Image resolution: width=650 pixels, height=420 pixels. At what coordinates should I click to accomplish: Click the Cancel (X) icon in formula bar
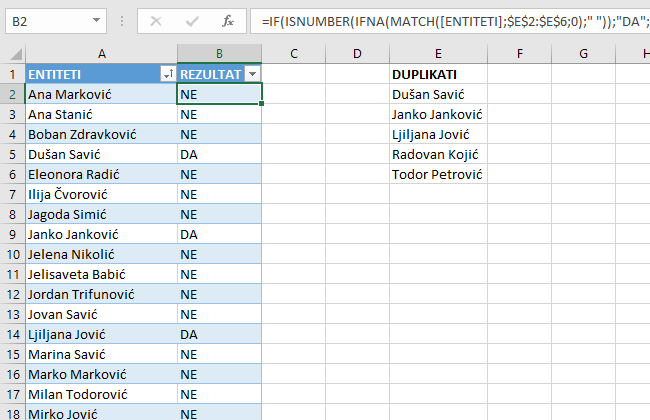(155, 20)
